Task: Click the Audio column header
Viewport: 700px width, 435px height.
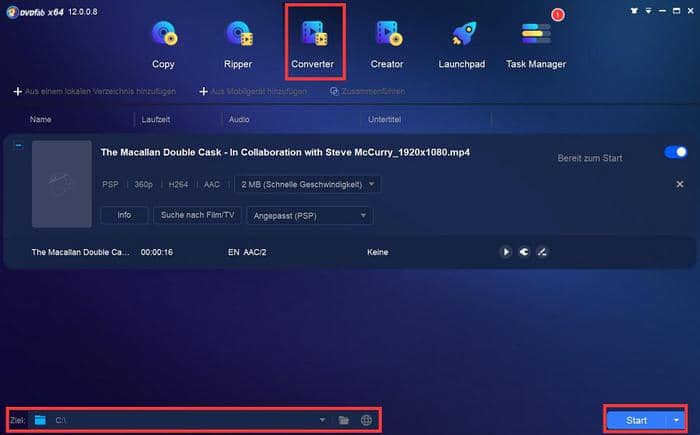Action: coord(239,119)
